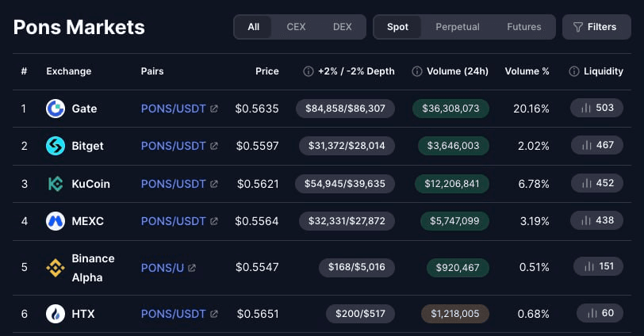644x336 pixels.
Task: Click depth value $168/$5,016
Action: tap(357, 268)
